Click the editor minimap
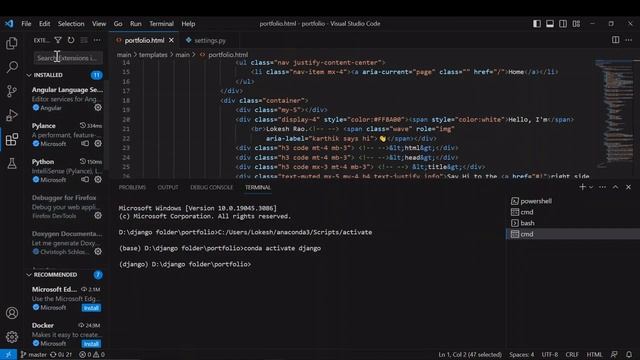 [613, 114]
